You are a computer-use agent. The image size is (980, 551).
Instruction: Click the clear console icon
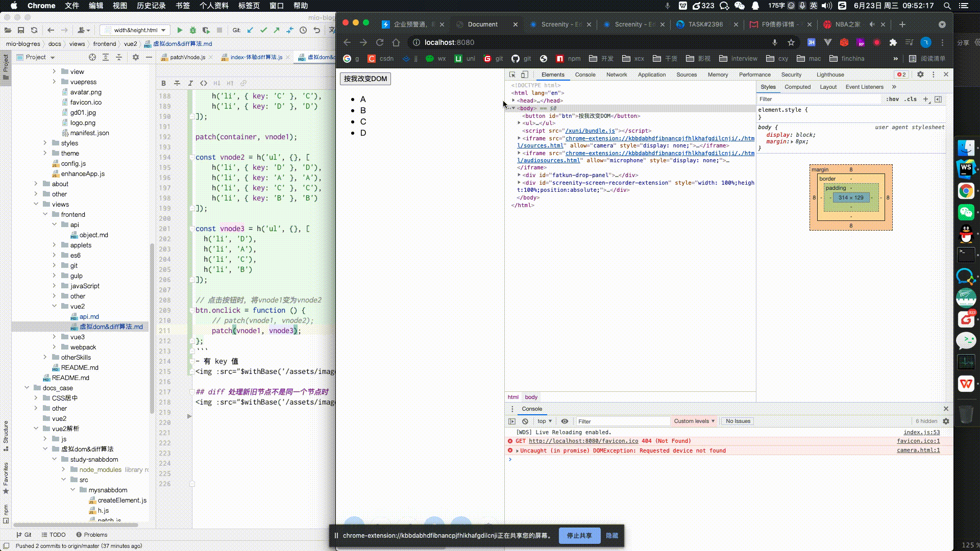pos(525,421)
